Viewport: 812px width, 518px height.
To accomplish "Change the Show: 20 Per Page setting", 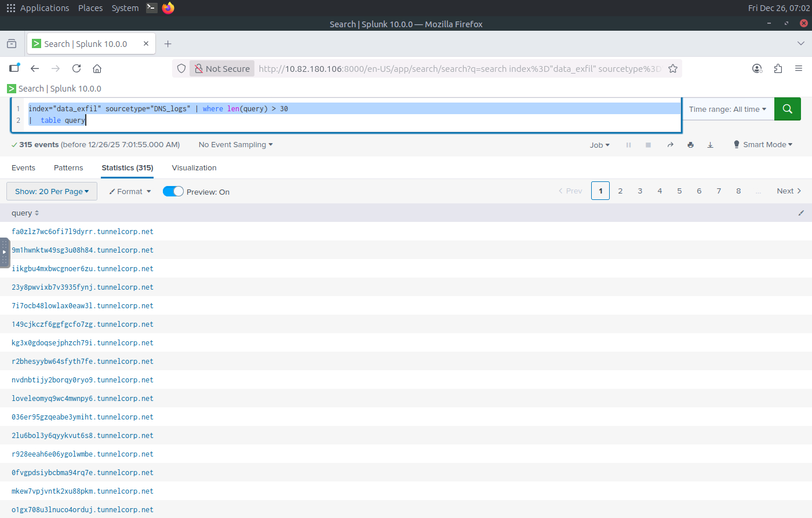I will [x=52, y=191].
